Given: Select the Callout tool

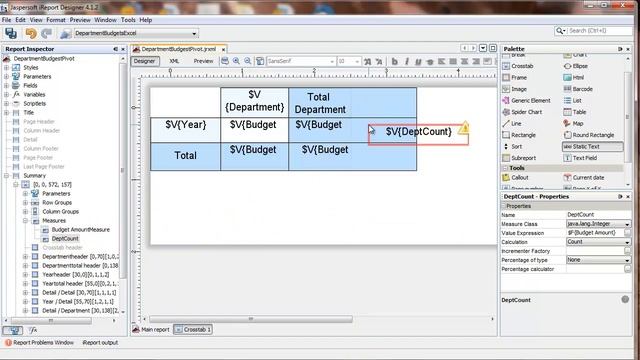Looking at the screenshot, I should click(516, 177).
